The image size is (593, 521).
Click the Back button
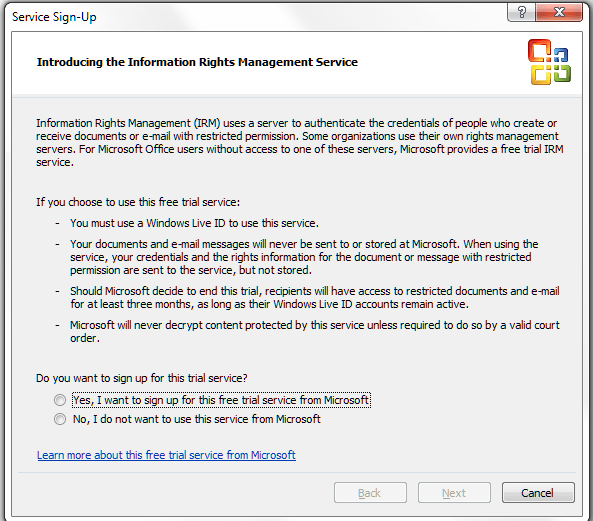coord(370,493)
